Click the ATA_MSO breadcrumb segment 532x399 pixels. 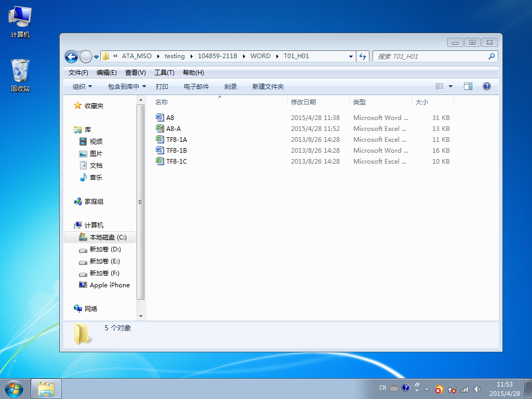coord(137,56)
